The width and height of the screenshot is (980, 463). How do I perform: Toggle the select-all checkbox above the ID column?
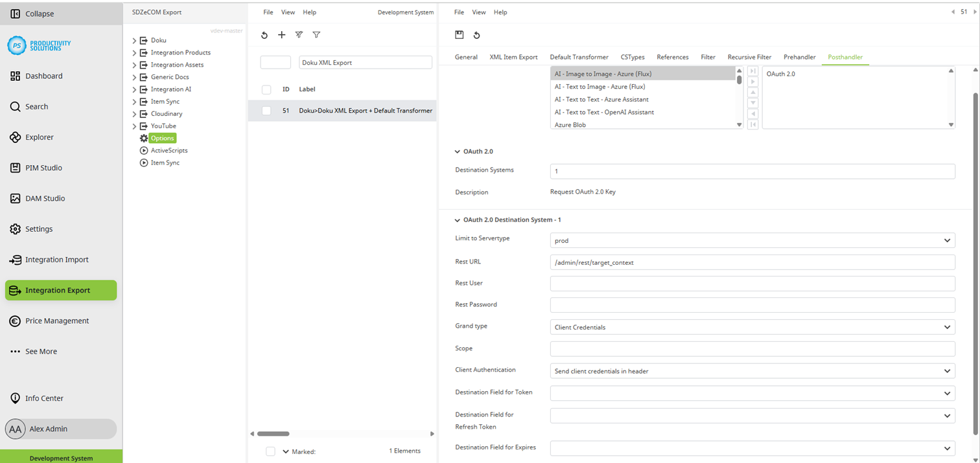point(266,89)
